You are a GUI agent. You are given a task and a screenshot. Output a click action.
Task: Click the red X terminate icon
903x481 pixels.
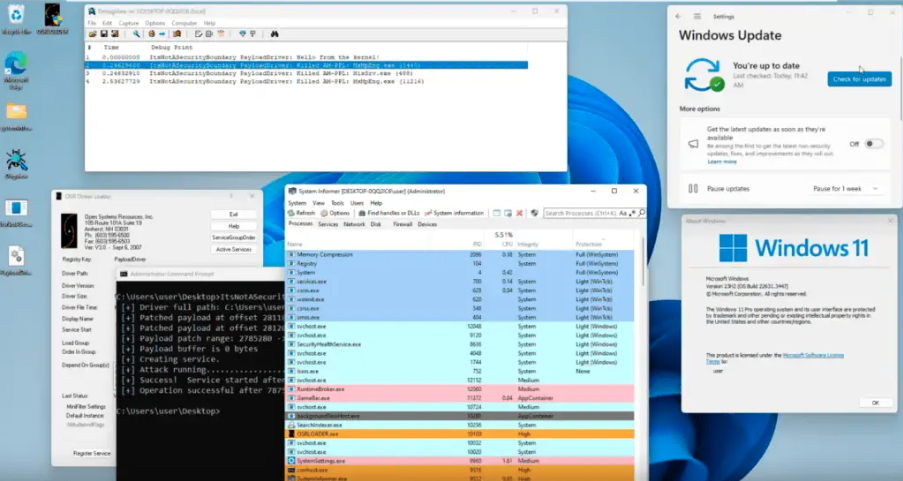(x=520, y=213)
